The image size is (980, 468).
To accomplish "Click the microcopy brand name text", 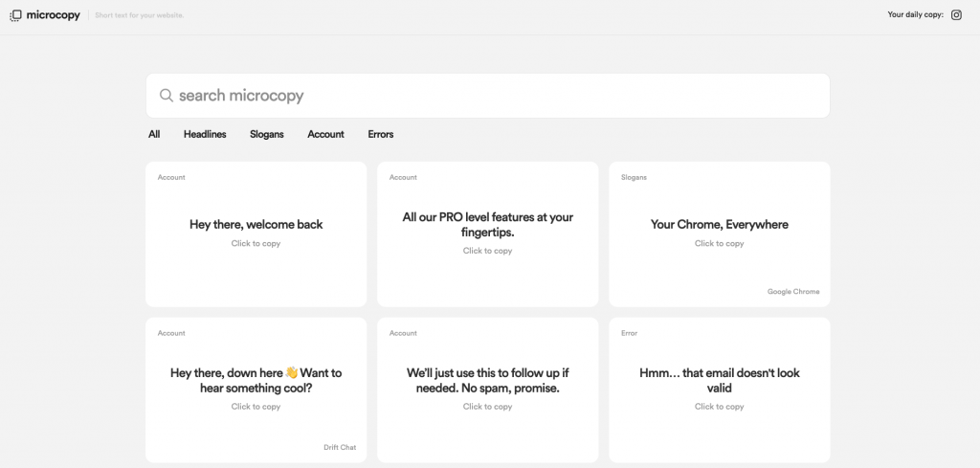I will point(54,15).
